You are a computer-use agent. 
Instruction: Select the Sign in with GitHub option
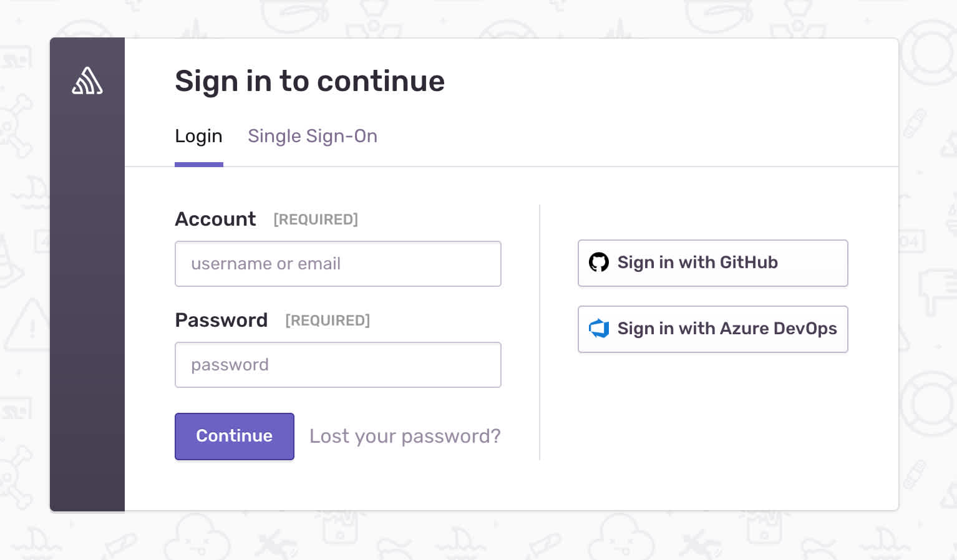712,263
